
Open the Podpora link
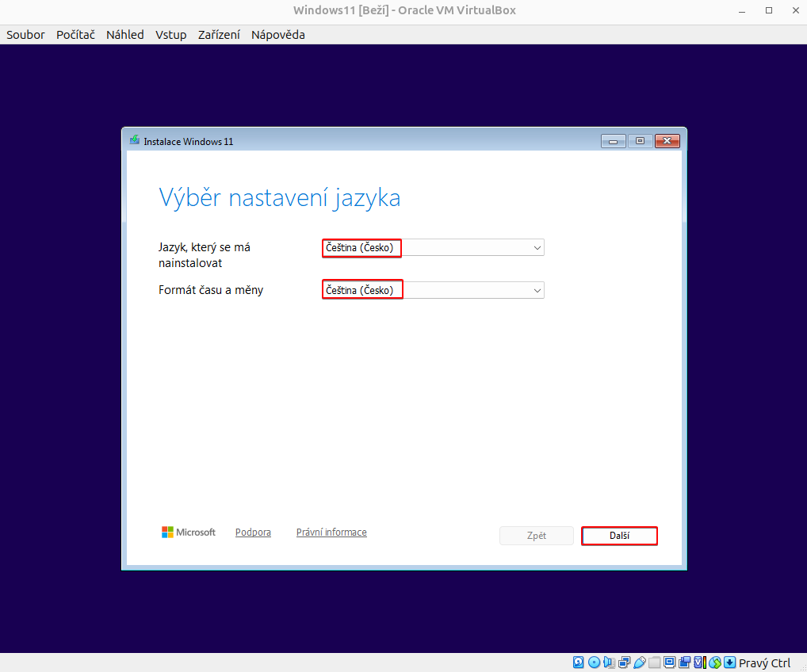coord(253,532)
